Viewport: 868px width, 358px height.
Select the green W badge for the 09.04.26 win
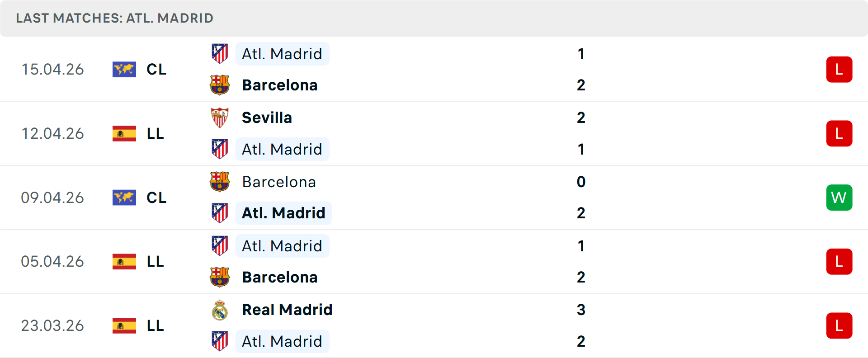pos(840,198)
